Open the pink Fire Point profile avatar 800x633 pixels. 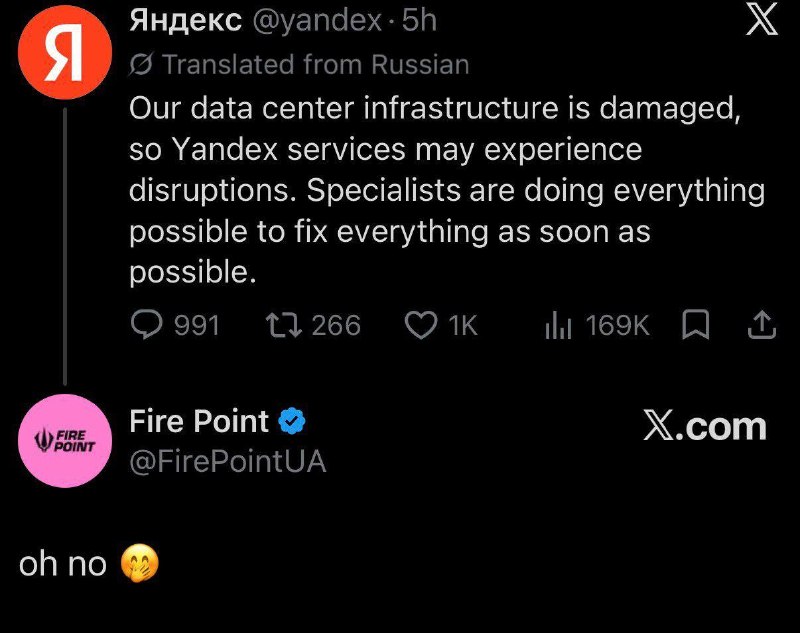click(65, 441)
